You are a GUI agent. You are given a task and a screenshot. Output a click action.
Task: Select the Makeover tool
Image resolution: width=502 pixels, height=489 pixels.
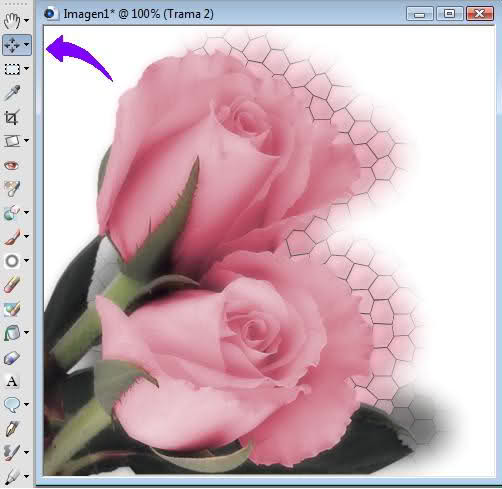tap(12, 189)
